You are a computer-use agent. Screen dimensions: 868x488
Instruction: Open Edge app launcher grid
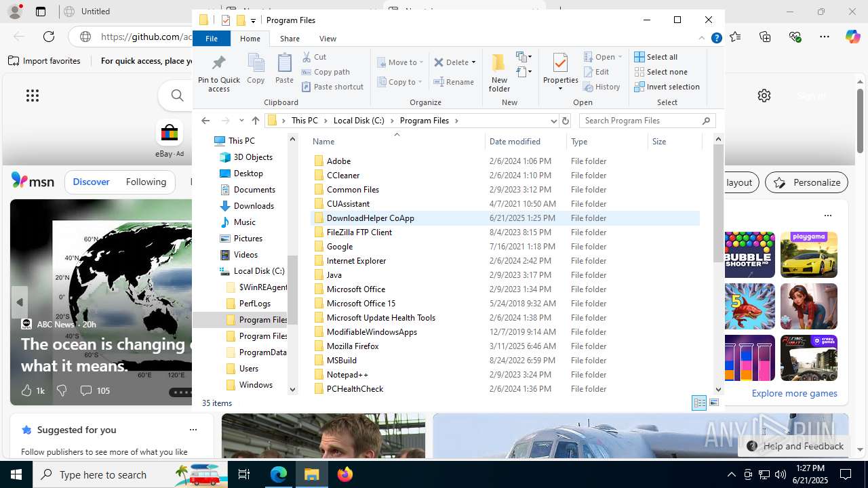(33, 96)
